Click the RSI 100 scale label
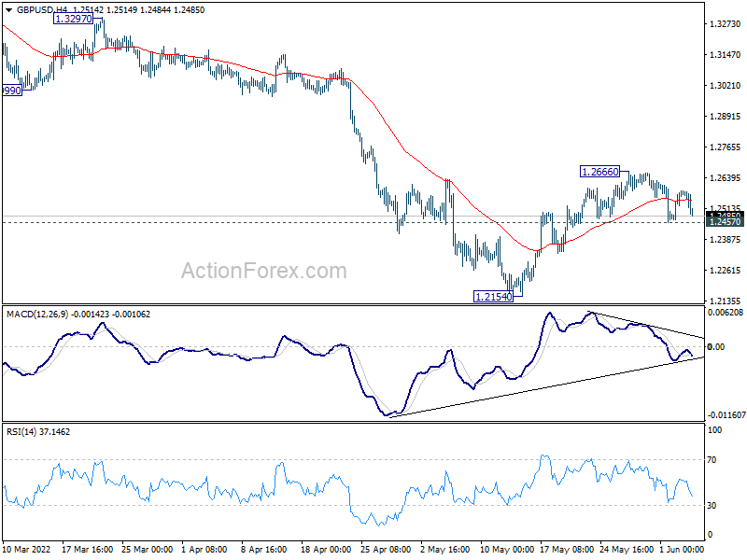 click(x=714, y=430)
